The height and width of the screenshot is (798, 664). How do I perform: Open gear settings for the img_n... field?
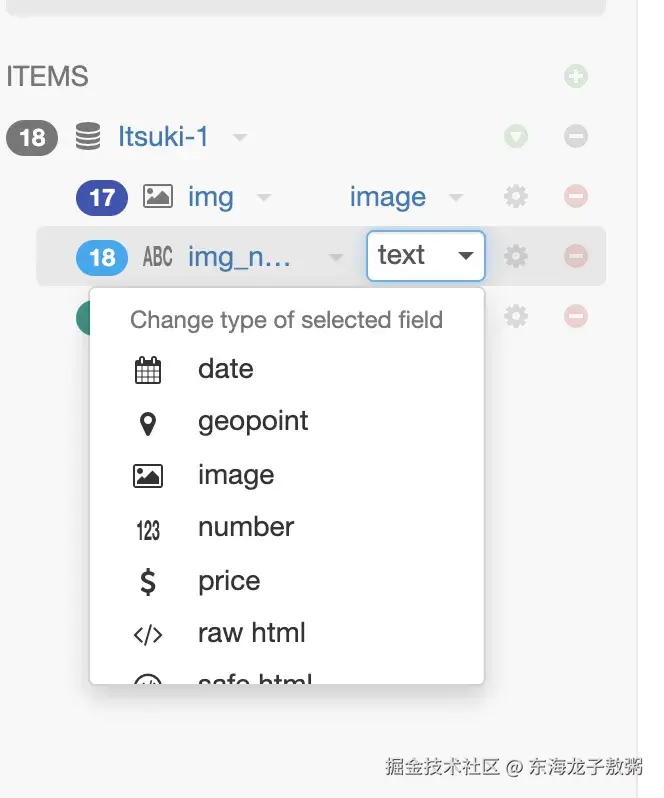pos(516,256)
